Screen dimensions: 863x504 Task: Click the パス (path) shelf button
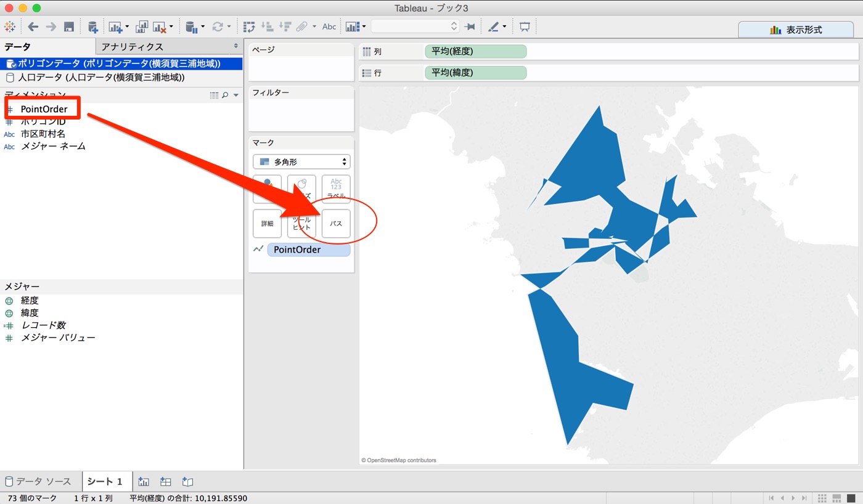click(x=336, y=223)
